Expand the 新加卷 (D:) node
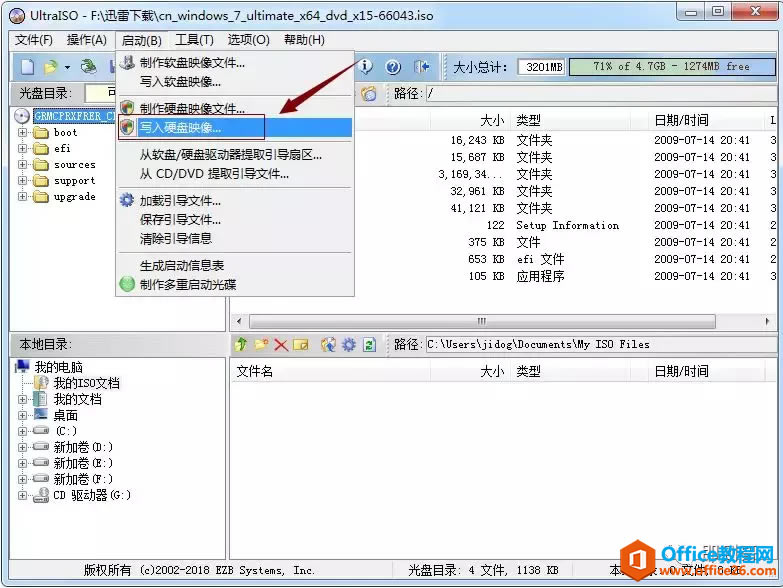The width and height of the screenshot is (783, 588). (22, 447)
